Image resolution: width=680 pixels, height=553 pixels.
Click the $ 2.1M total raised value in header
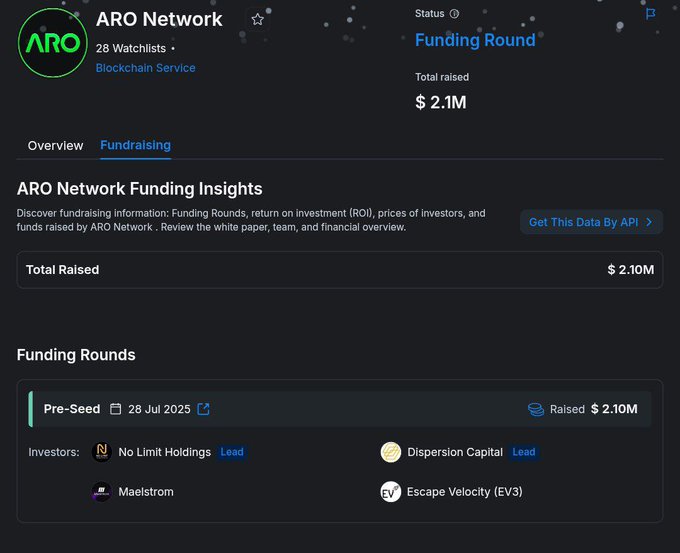point(441,102)
